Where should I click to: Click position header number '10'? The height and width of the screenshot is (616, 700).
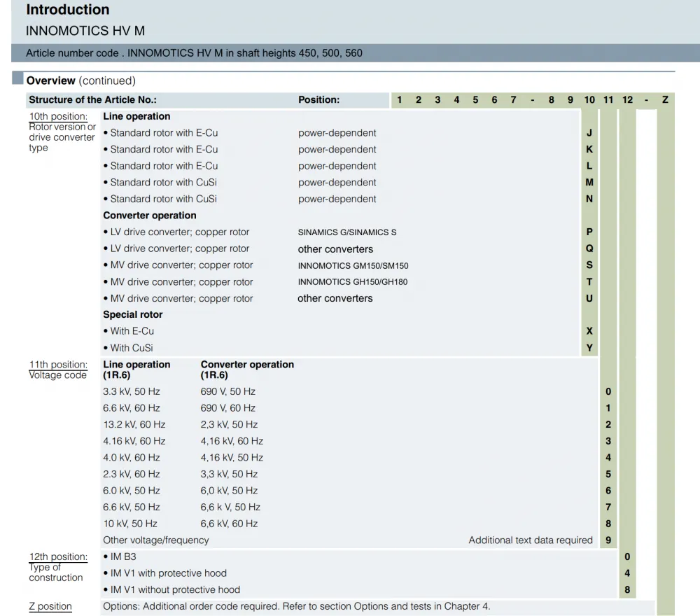tap(589, 100)
